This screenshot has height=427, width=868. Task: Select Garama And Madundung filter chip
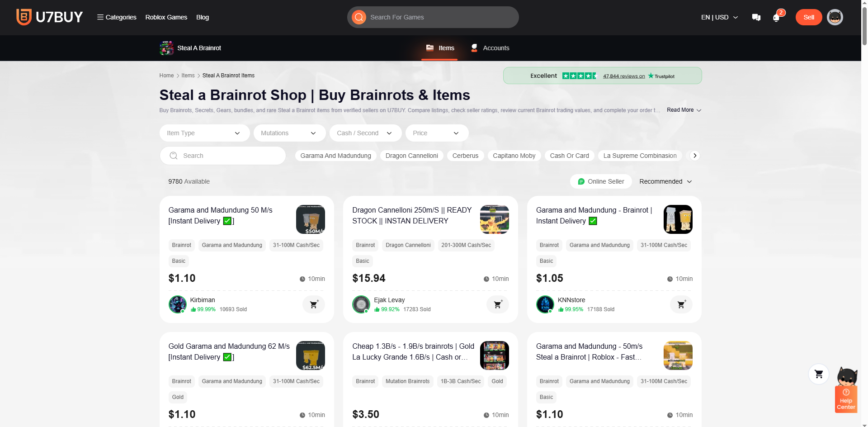[x=335, y=156]
